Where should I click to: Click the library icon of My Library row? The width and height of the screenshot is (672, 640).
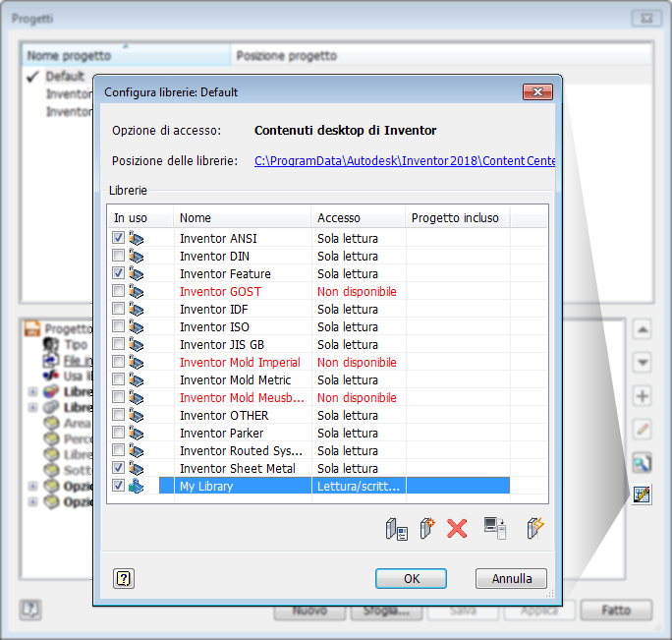click(137, 486)
